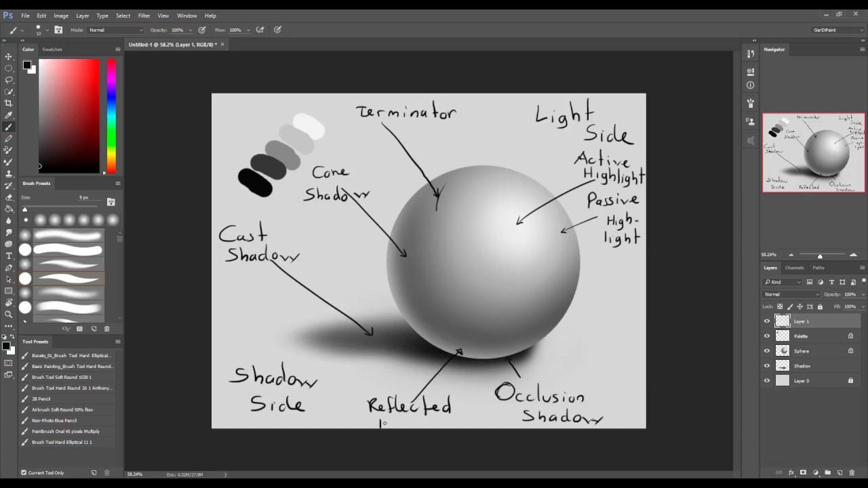Hide the Sphere layer
Image resolution: width=868 pixels, height=488 pixels.
[767, 351]
